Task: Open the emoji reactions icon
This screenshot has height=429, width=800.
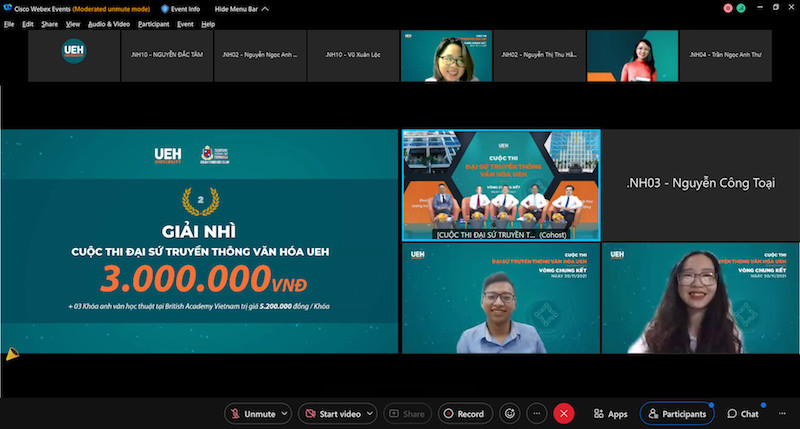Action: coord(509,413)
